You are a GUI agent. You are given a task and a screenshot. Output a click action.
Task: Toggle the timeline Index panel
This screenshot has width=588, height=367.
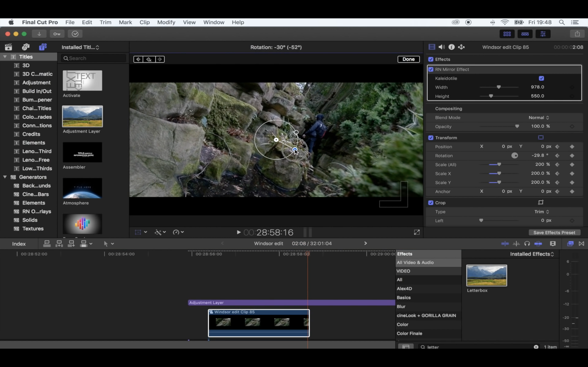click(x=19, y=244)
